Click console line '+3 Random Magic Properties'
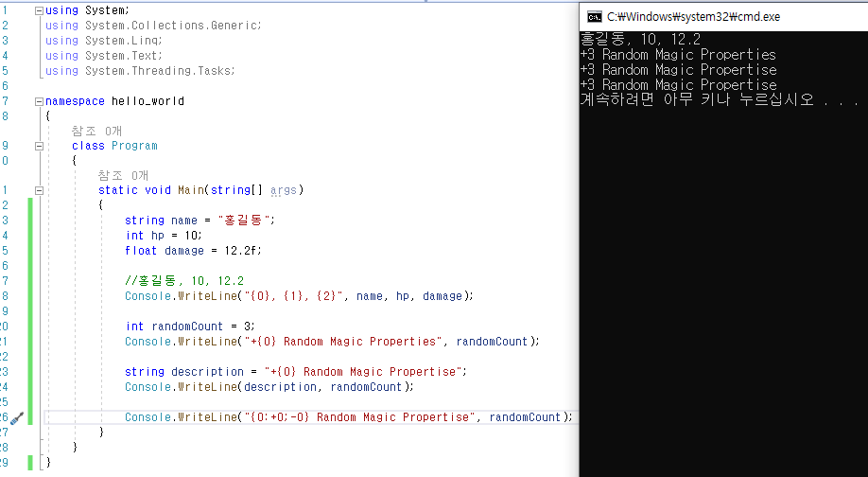Viewport: 868px width, 477px height. [678, 55]
